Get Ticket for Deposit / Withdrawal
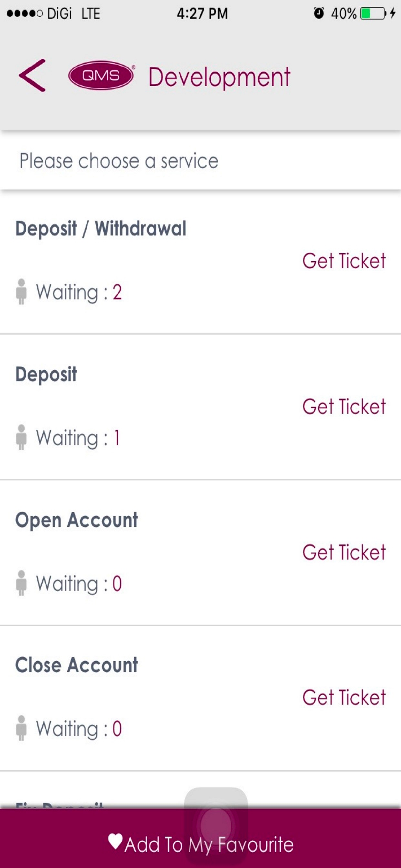401x868 pixels. [x=344, y=261]
